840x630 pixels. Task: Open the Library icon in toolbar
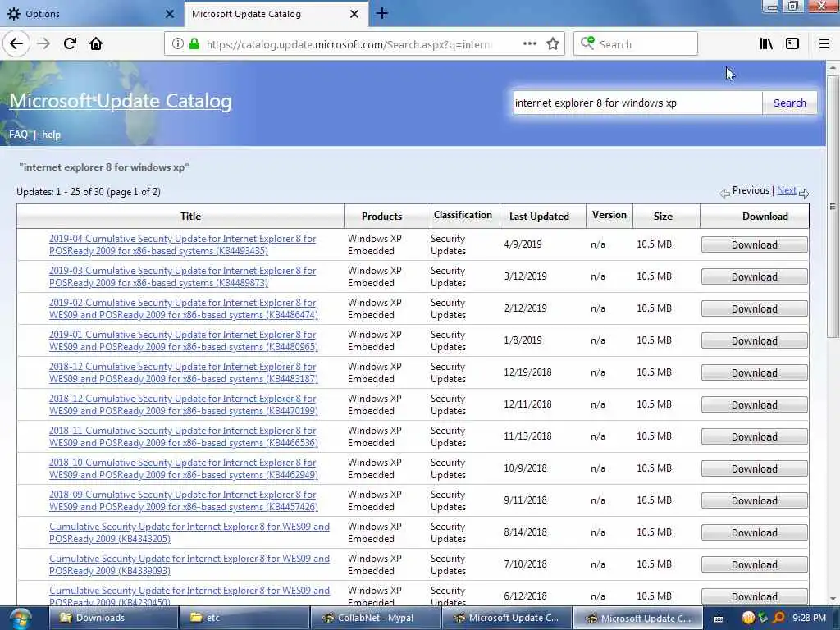pyautogui.click(x=766, y=44)
